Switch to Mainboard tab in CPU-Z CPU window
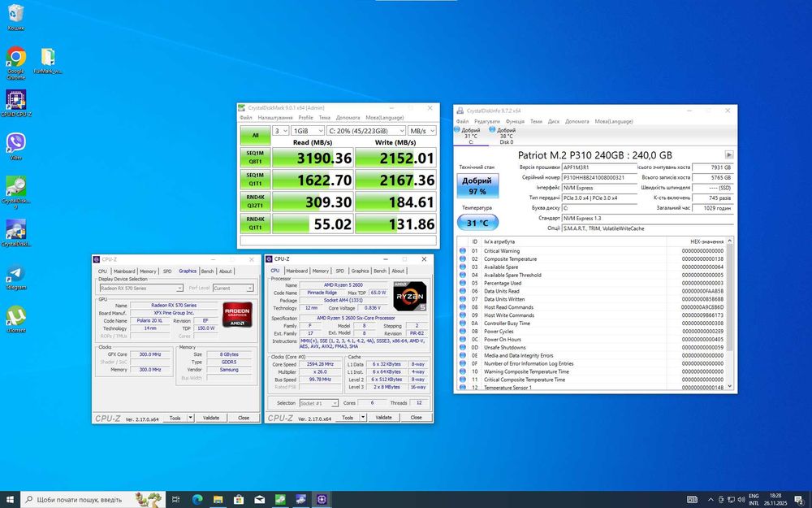Screen dimensions: 812x508 click(x=296, y=271)
